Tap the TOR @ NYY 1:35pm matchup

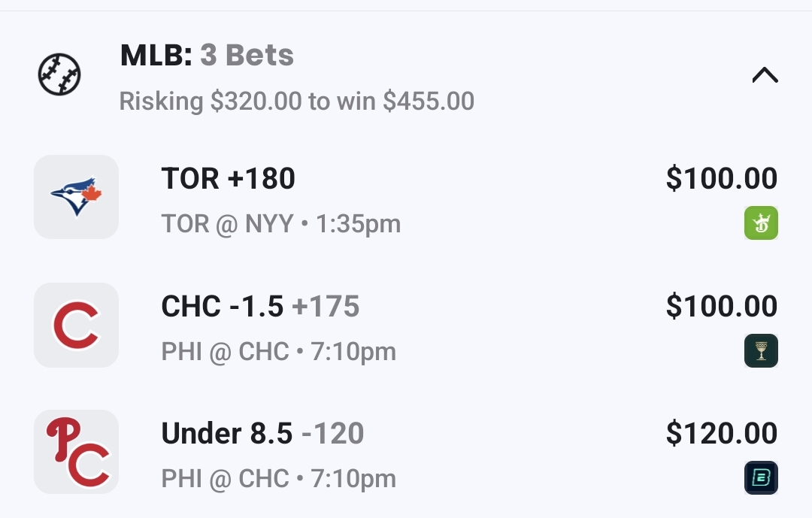[x=280, y=224]
